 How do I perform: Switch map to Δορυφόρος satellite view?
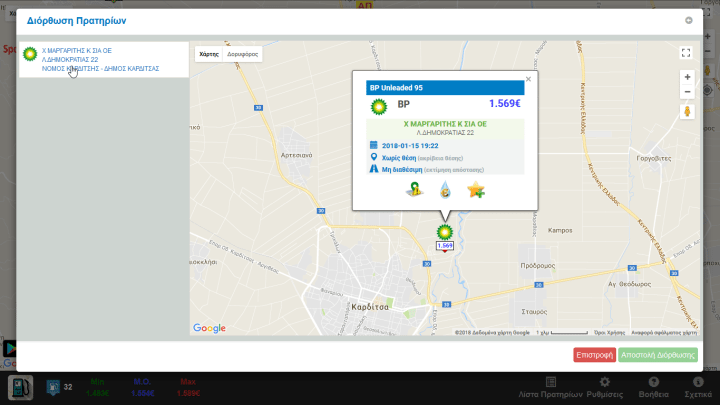tap(242, 54)
